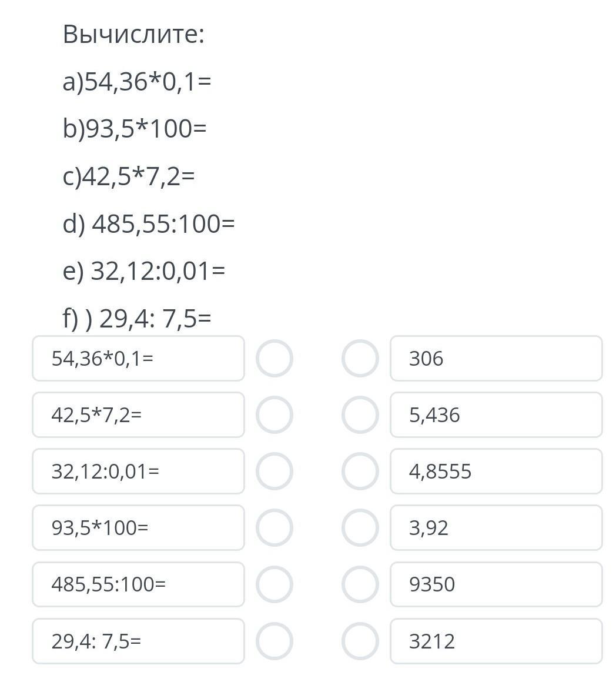Click the answer box showing 306
Viewport: 616px width, 692px height.
click(x=497, y=359)
